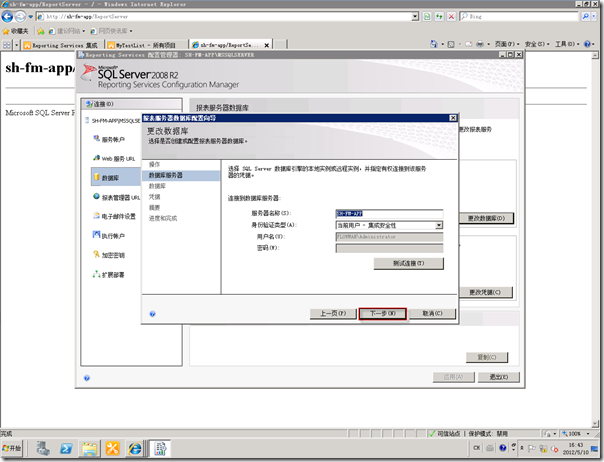
Task: Click the wizard help icon at bottom left
Action: [153, 314]
